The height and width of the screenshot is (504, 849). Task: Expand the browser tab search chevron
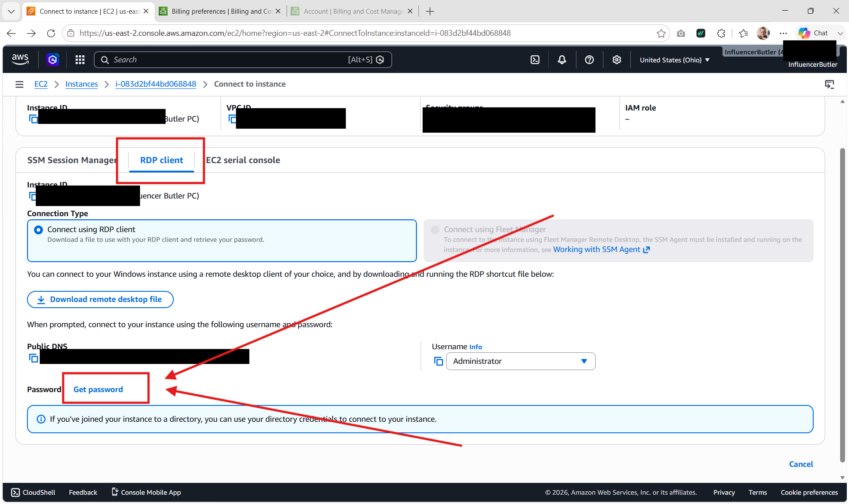point(11,11)
